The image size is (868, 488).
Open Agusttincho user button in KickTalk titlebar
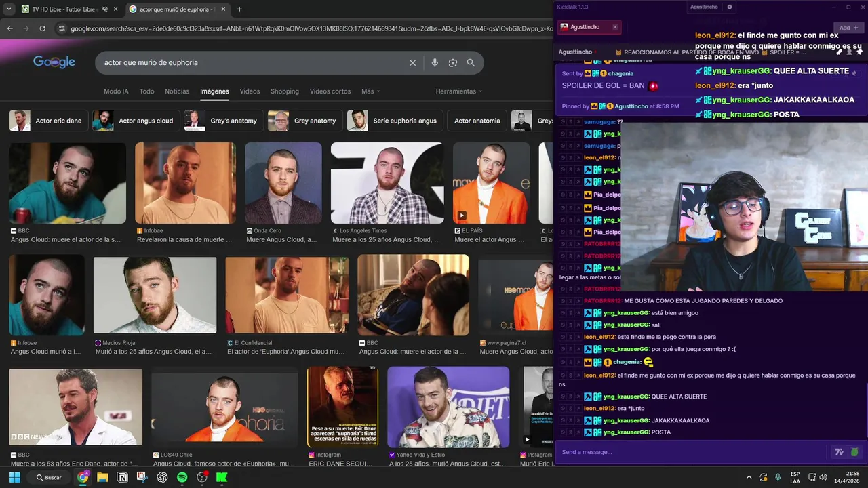[x=704, y=7]
